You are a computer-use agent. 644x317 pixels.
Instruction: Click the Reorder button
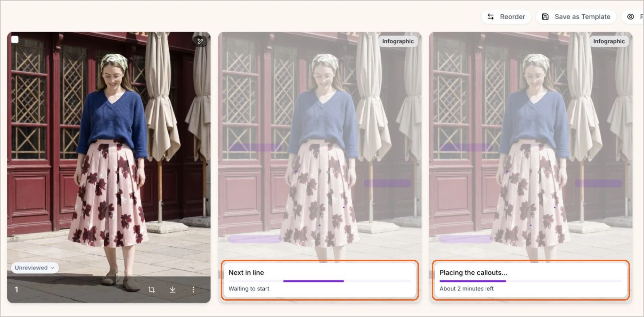(506, 17)
